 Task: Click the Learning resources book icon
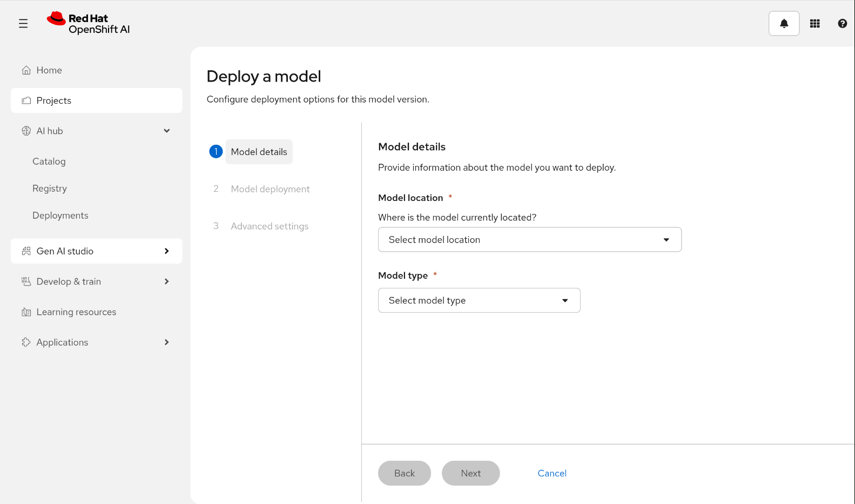[x=26, y=312]
